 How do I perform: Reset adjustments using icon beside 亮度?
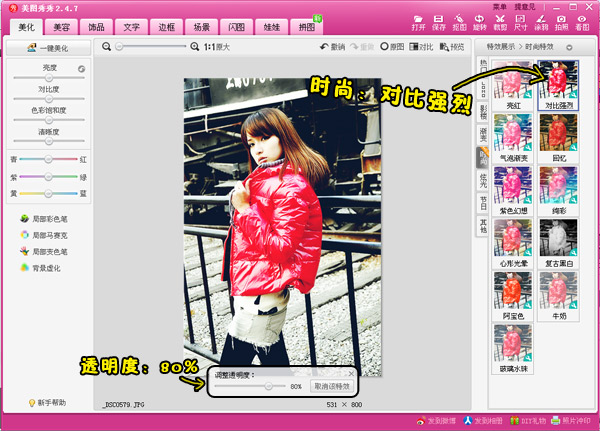click(81, 69)
